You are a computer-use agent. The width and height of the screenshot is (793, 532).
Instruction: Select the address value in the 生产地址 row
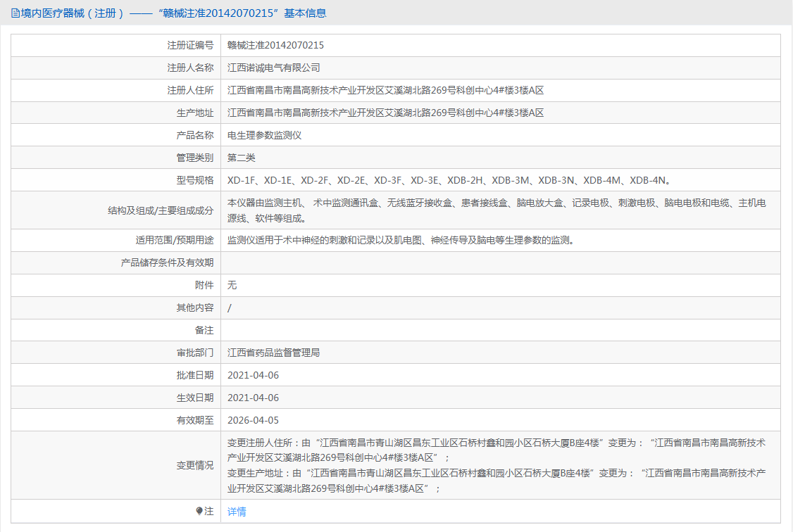(x=385, y=113)
